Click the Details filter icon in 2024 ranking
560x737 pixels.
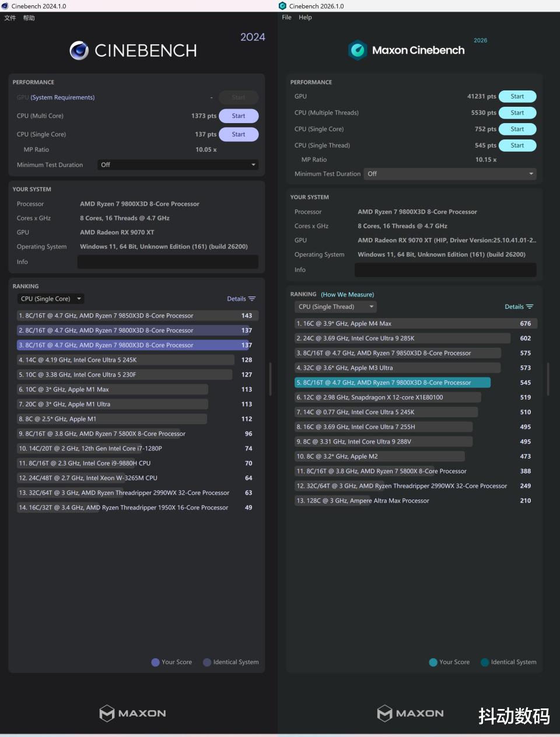(252, 299)
